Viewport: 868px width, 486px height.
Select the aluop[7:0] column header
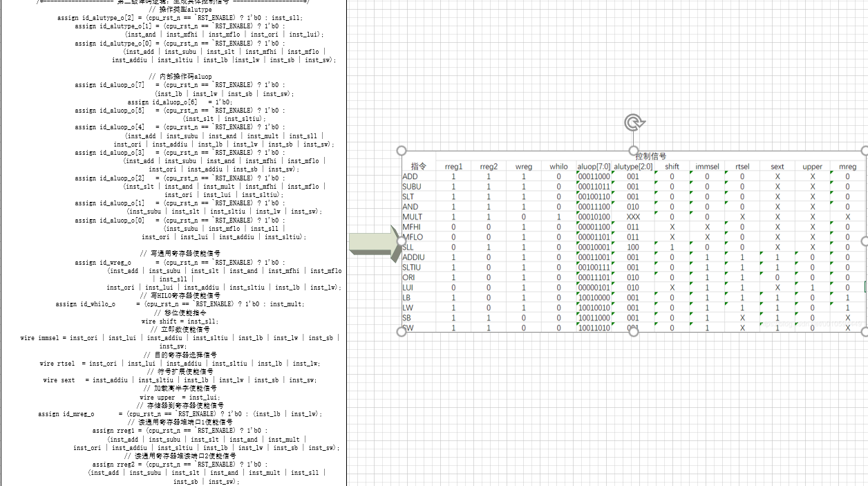pos(594,166)
